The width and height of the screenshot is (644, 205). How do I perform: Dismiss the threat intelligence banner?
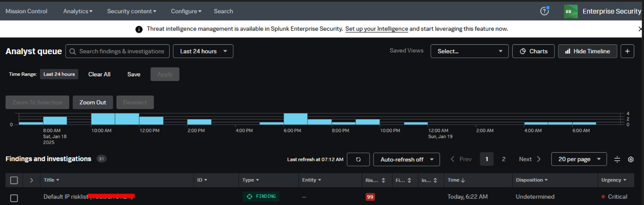(640, 29)
